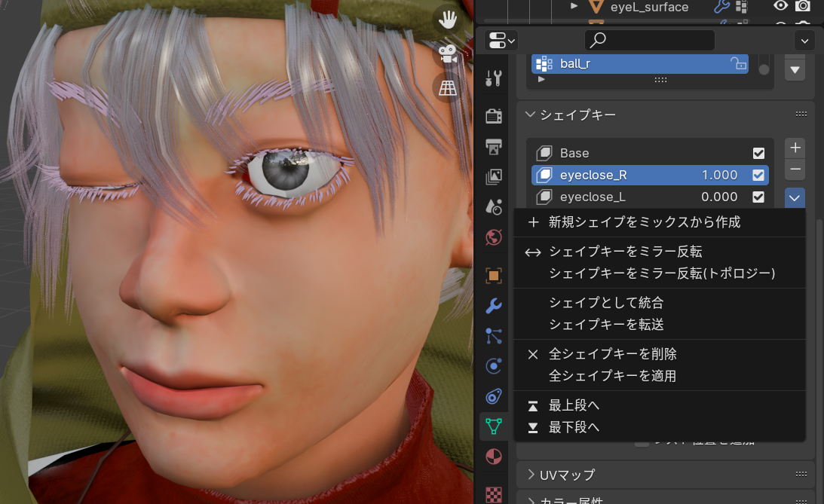
Task: Select the Base shape key row
Action: [x=650, y=153]
